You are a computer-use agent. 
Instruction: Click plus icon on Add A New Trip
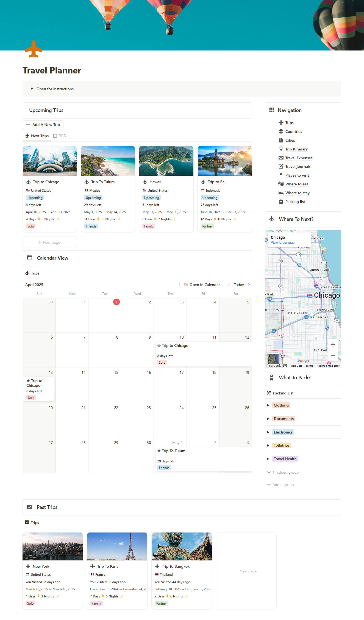click(28, 125)
